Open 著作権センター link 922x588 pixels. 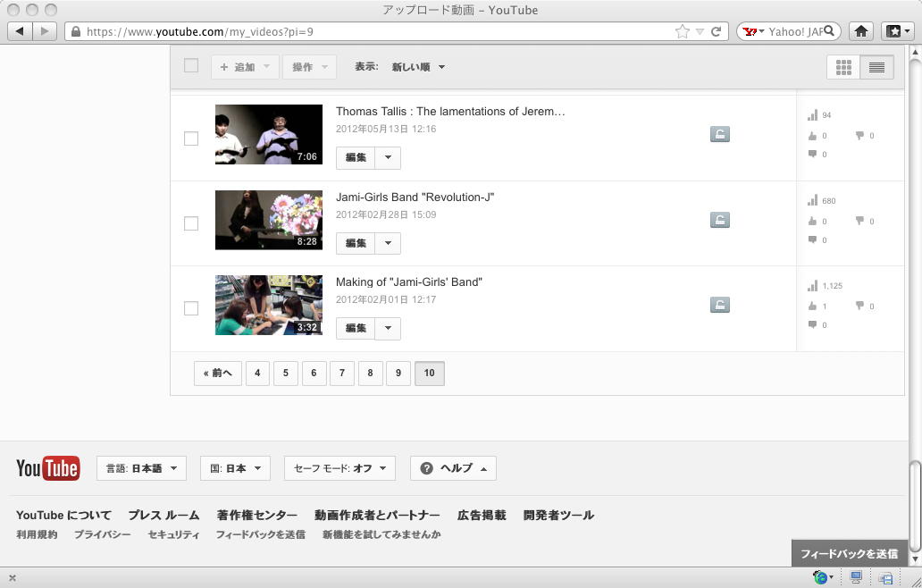[257, 515]
